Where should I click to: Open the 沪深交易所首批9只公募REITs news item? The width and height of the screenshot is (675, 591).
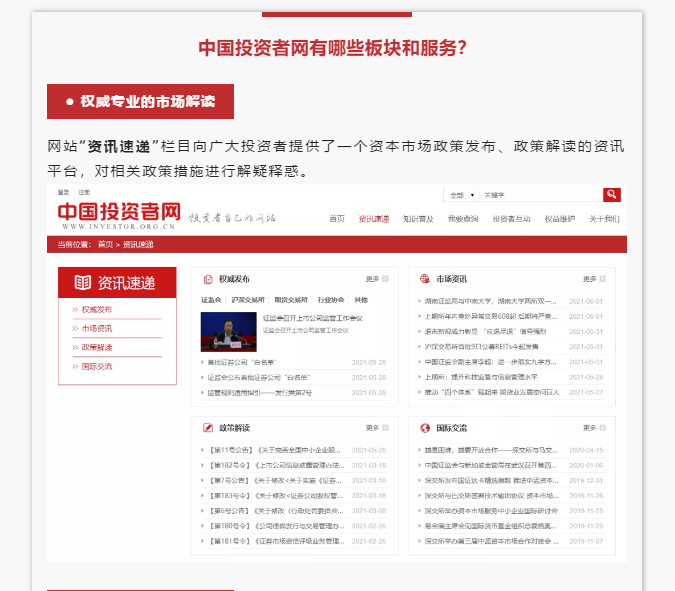coord(481,347)
